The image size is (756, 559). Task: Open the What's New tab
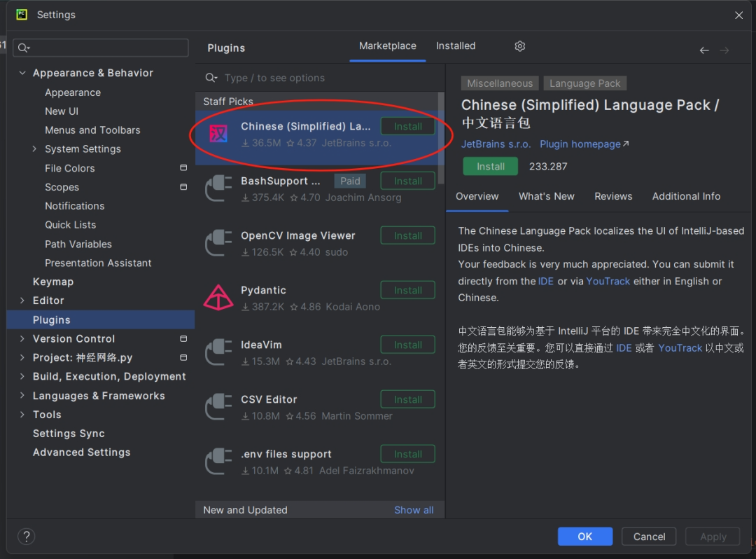pos(546,196)
